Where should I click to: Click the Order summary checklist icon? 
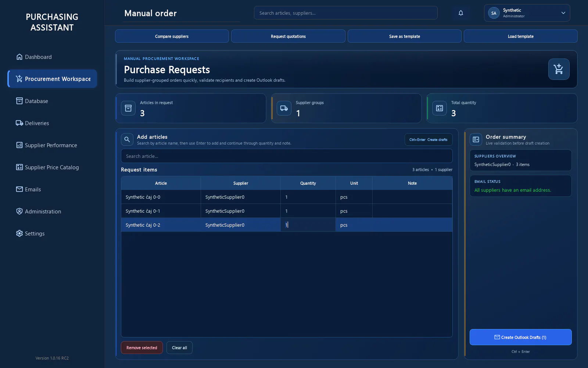pyautogui.click(x=476, y=139)
